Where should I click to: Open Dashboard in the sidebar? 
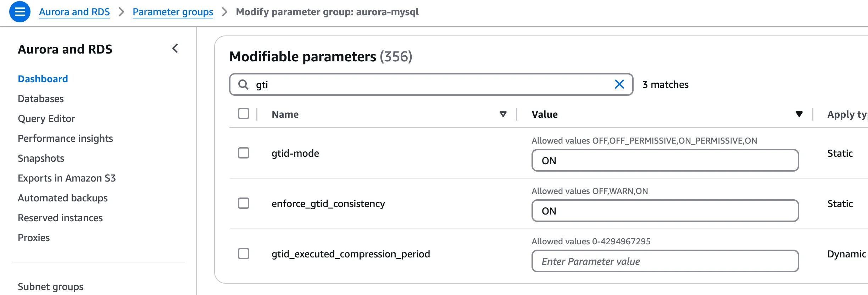click(x=43, y=79)
